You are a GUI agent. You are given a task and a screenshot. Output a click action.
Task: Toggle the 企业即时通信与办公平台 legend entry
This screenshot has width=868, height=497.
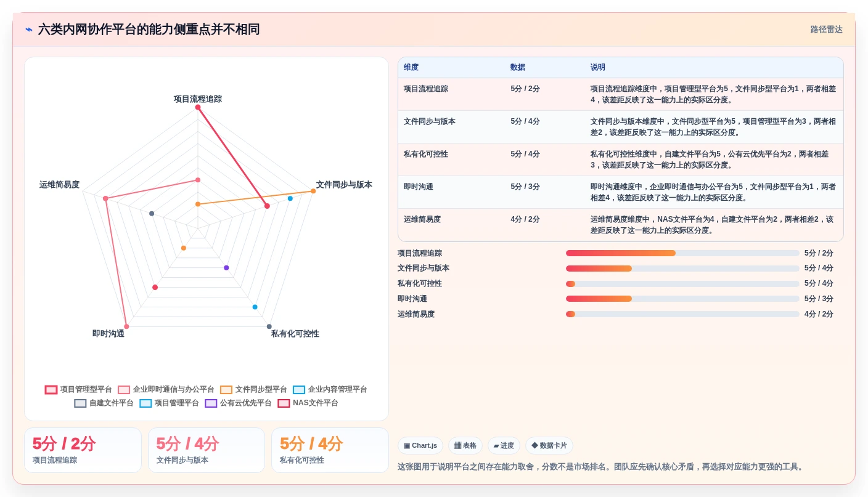[x=166, y=390]
